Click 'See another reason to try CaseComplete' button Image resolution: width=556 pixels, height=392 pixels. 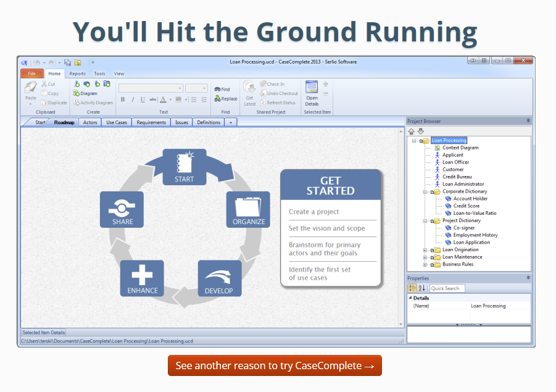[275, 365]
